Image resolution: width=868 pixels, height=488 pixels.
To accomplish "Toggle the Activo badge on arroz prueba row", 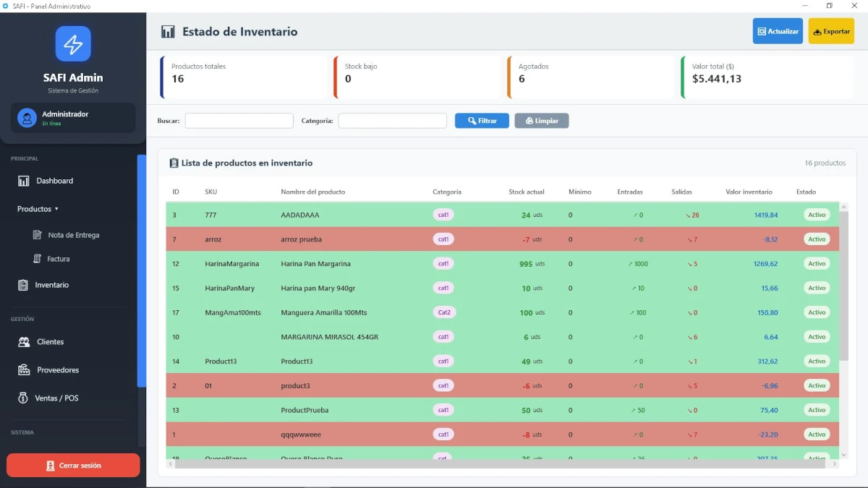I will pyautogui.click(x=816, y=239).
